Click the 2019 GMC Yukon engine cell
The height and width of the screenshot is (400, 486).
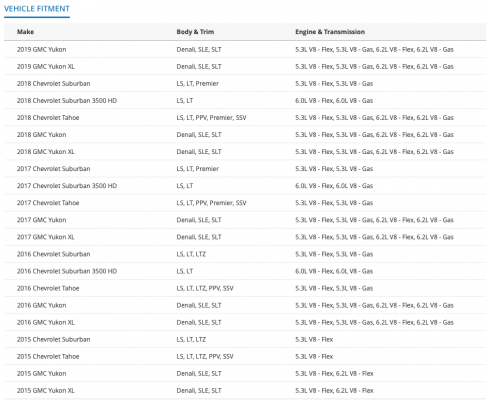(374, 50)
